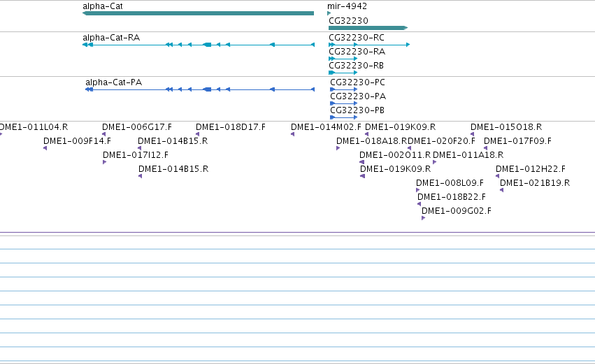Select the CG32230-RC transcript
This screenshot has height=364, width=595.
pyautogui.click(x=369, y=45)
